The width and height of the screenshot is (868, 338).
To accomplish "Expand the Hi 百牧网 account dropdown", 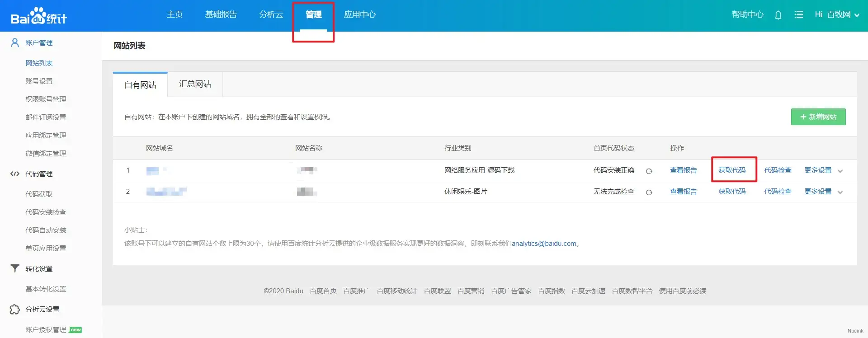I will pyautogui.click(x=837, y=15).
